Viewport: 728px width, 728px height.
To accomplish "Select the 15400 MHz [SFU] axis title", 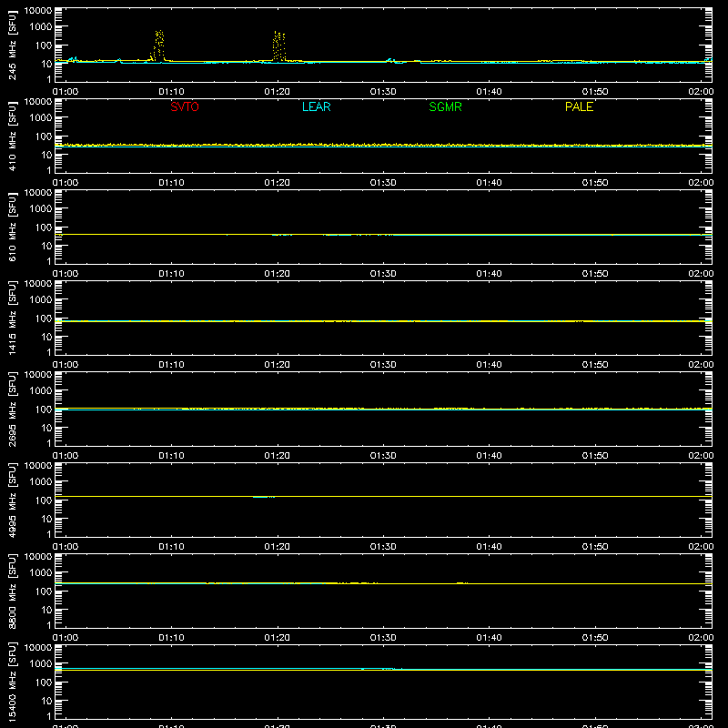I will 12,682.
